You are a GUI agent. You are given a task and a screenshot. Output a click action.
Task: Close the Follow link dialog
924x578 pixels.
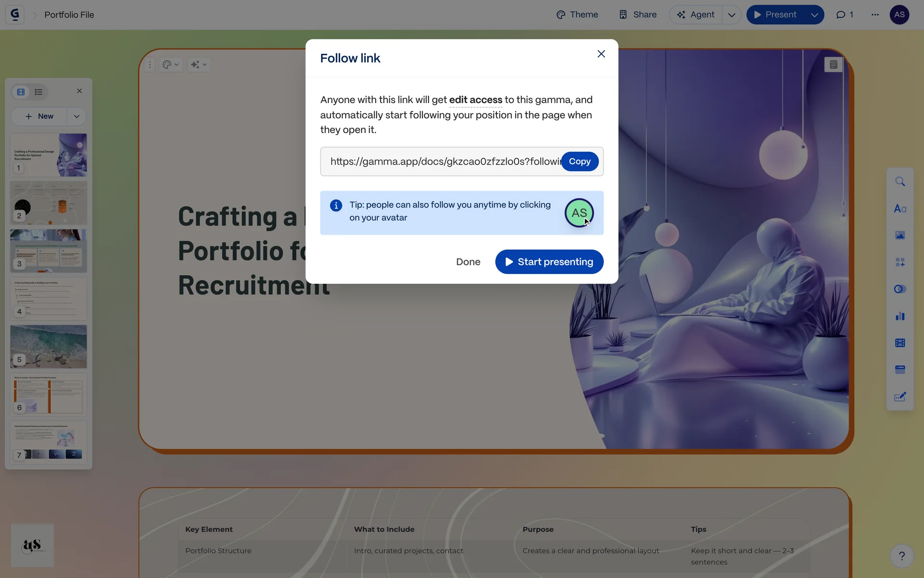click(601, 54)
